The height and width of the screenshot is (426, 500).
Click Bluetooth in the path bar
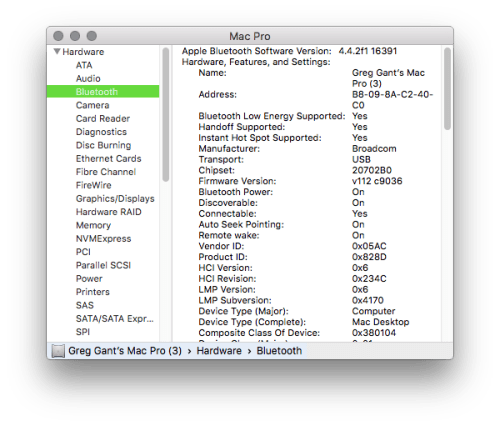[x=279, y=351]
